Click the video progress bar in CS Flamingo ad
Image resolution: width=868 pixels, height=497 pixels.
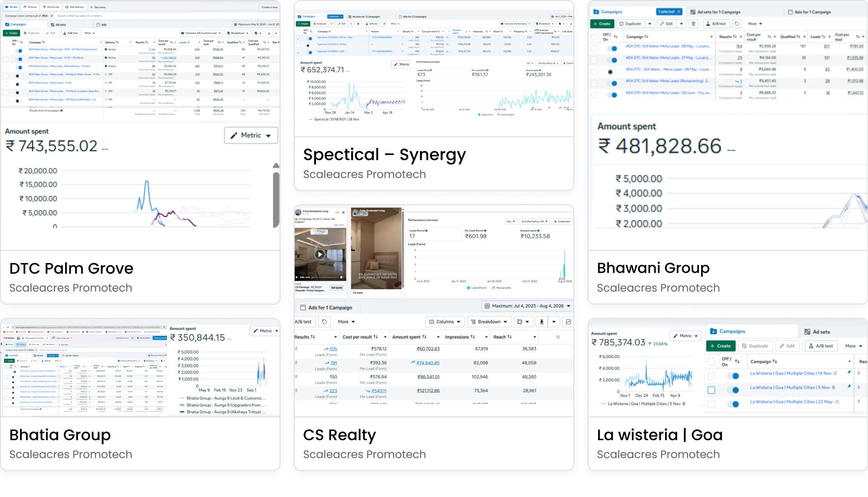(x=325, y=277)
